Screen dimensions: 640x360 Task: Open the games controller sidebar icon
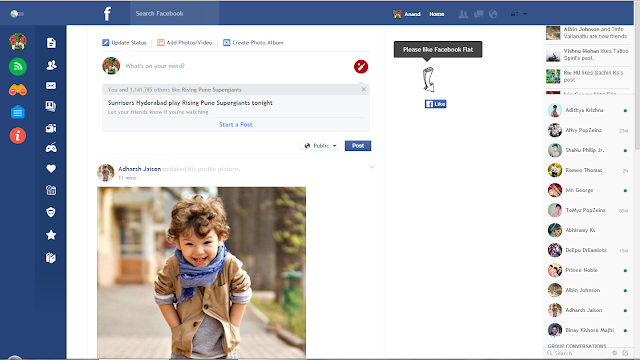(51, 148)
